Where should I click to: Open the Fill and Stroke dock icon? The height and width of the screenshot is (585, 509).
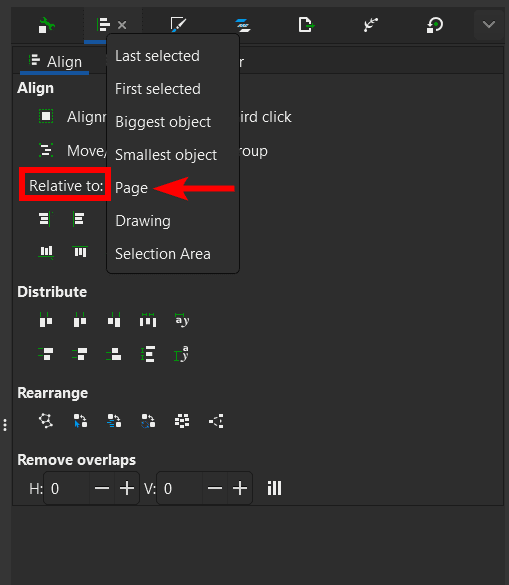[x=178, y=25]
